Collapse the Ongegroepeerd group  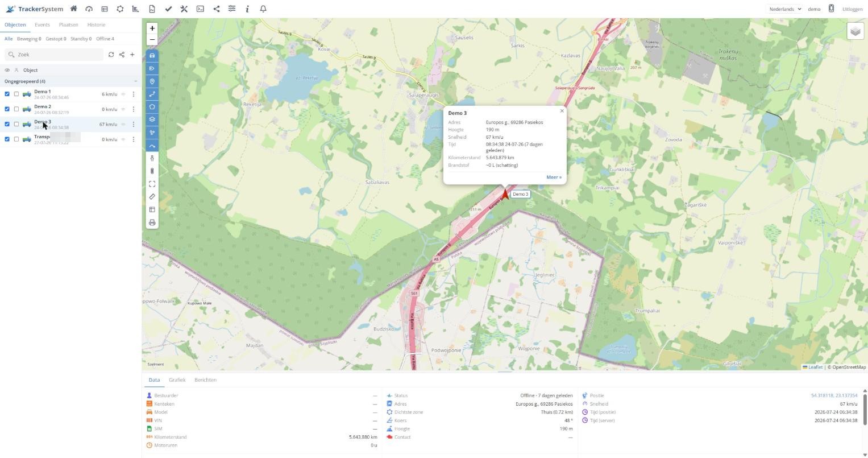(x=135, y=81)
